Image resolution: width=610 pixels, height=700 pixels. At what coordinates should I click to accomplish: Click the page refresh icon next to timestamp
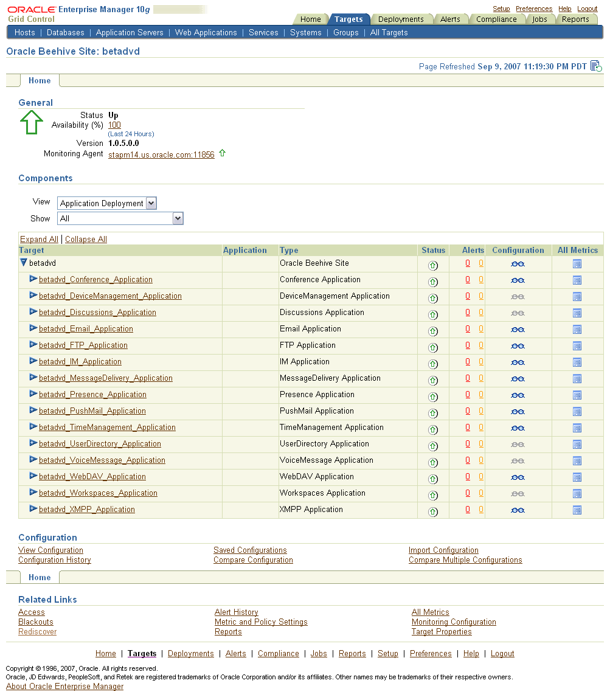596,66
